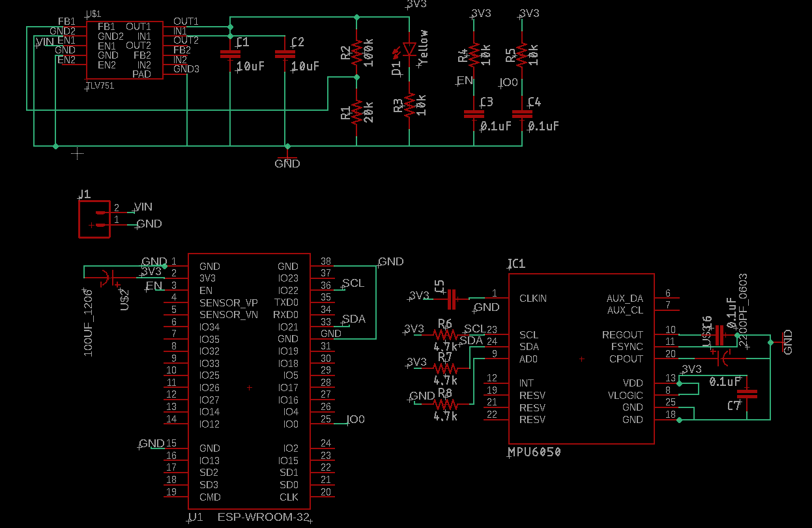This screenshot has height=528, width=812.
Task: Select resistor R1 20k symbol
Action: coord(356,112)
